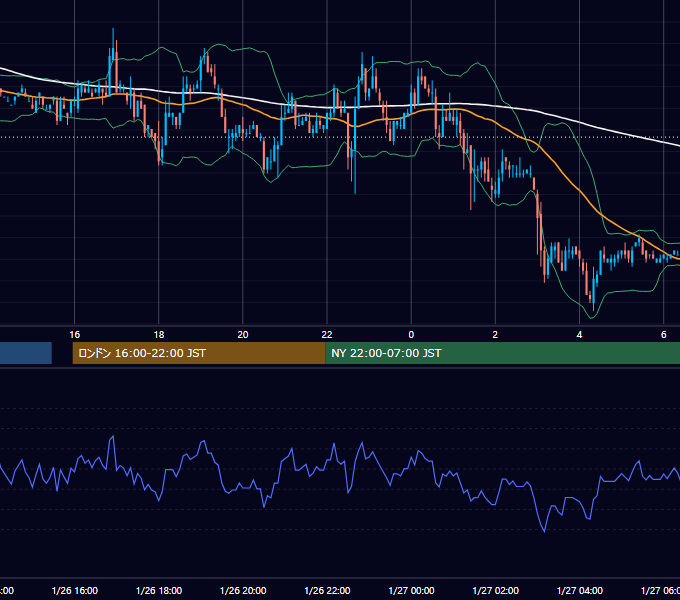Click the 1/27 02:00 date label
The image size is (680, 600).
pyautogui.click(x=495, y=590)
